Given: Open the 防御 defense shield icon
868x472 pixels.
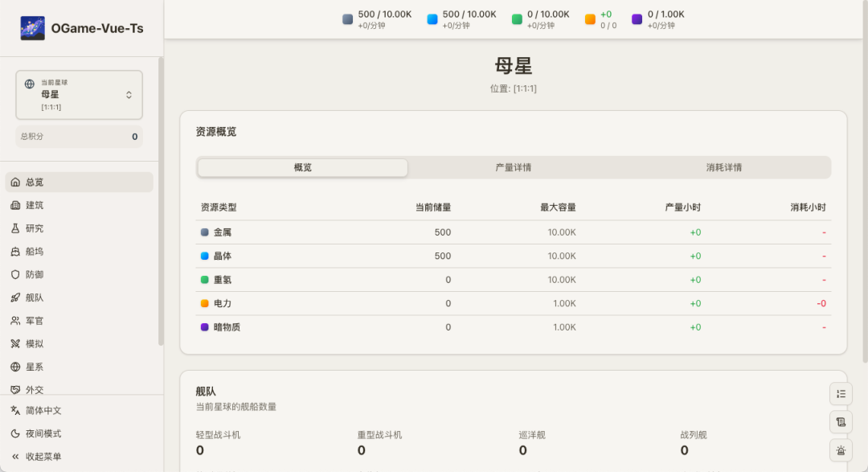Looking at the screenshot, I should (15, 274).
